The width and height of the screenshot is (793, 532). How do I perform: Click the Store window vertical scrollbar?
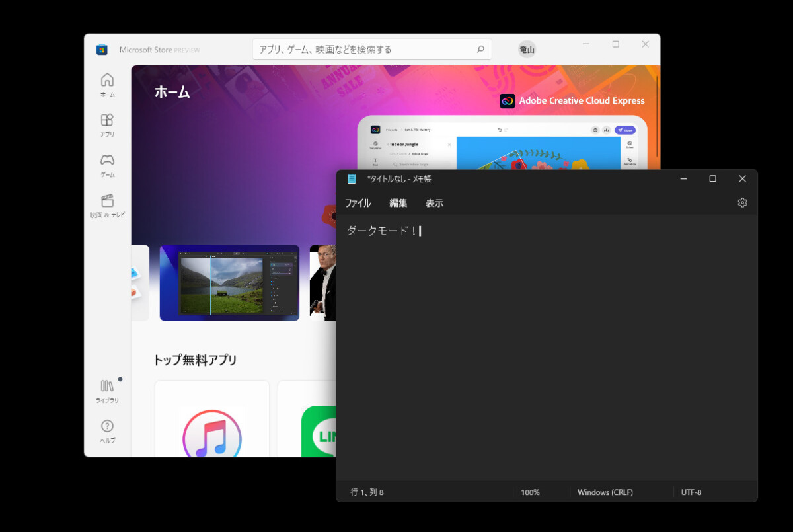point(657,116)
